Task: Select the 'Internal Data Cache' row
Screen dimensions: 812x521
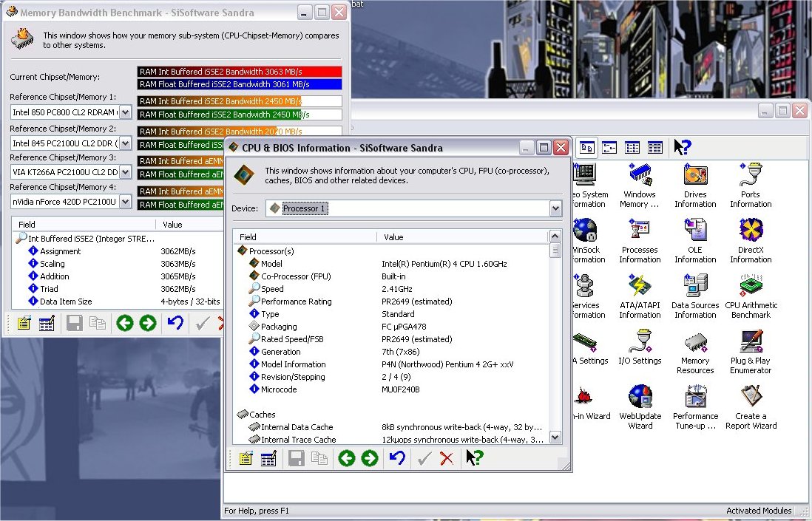Action: click(x=391, y=427)
